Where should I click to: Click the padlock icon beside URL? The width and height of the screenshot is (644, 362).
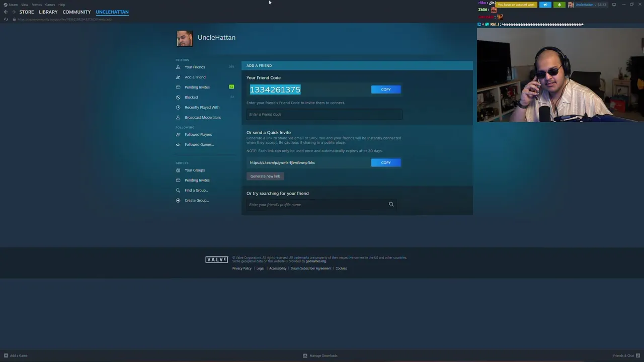pyautogui.click(x=14, y=19)
